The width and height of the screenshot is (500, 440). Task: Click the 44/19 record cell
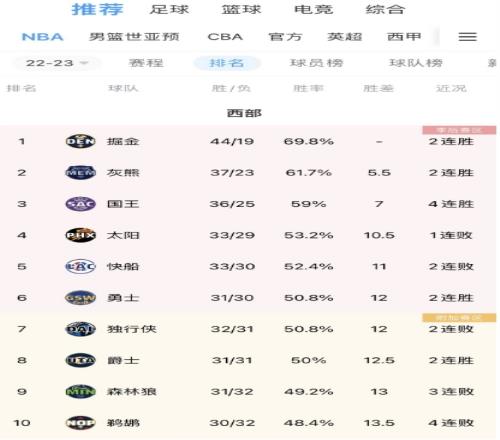pyautogui.click(x=232, y=141)
